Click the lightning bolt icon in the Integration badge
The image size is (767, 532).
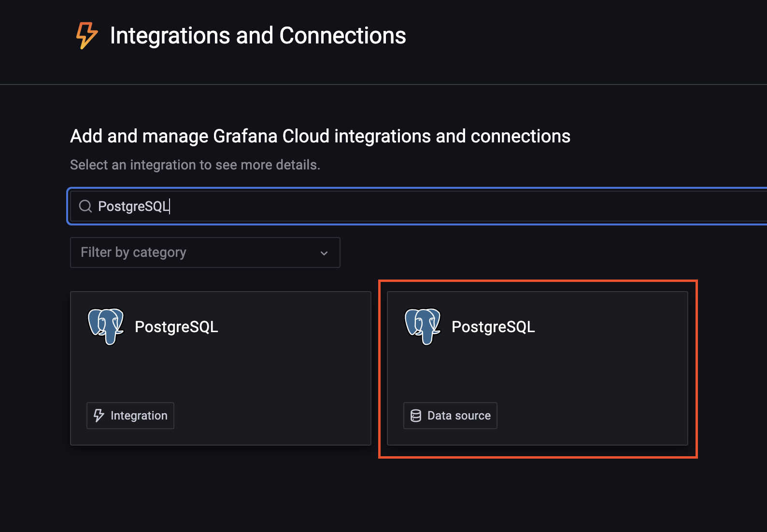(x=99, y=416)
